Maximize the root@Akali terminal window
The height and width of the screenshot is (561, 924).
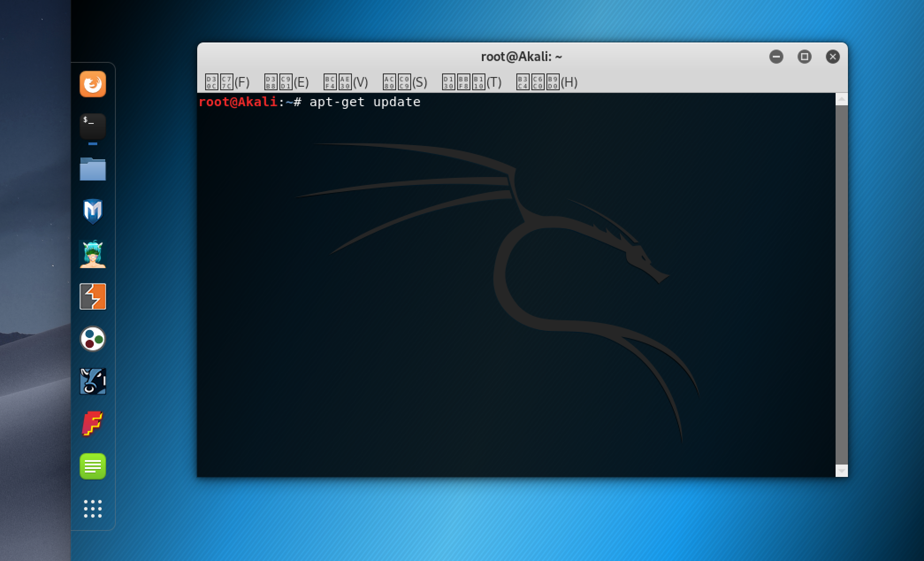click(804, 57)
